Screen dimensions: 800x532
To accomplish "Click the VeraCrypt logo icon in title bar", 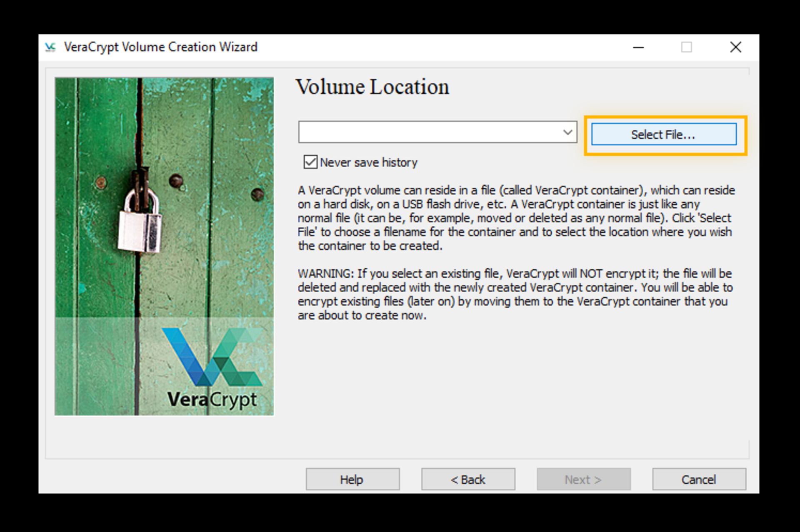I will point(50,47).
